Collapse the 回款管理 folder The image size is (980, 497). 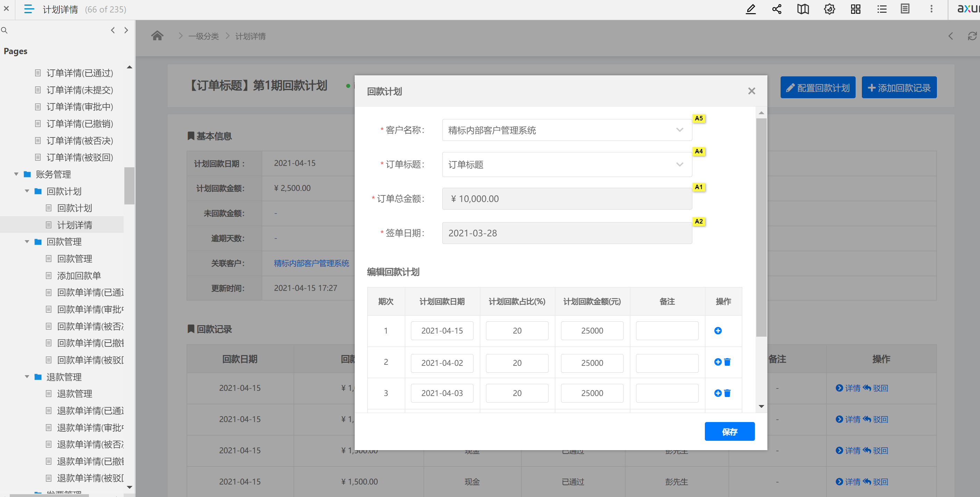[x=27, y=242]
